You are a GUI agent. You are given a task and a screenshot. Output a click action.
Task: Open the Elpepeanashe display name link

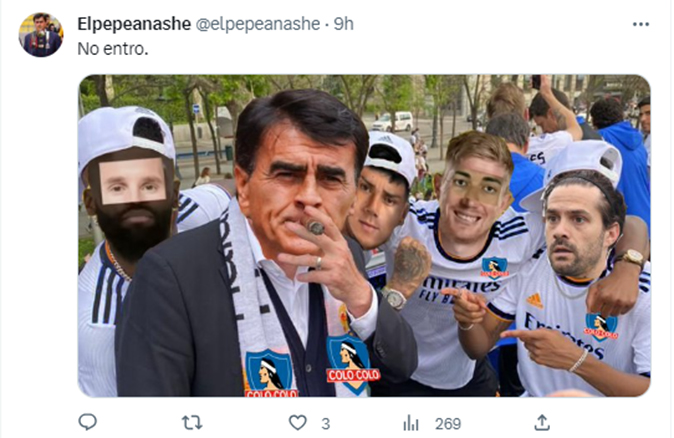coord(134,23)
